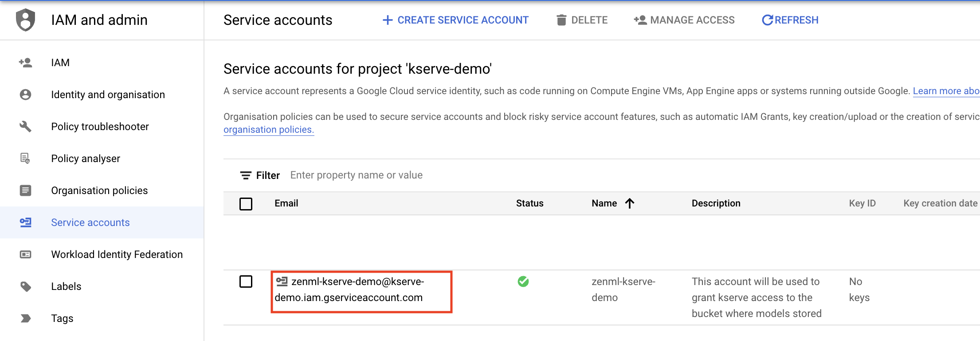This screenshot has height=341, width=980.
Task: Click the DELETE button
Action: 582,20
